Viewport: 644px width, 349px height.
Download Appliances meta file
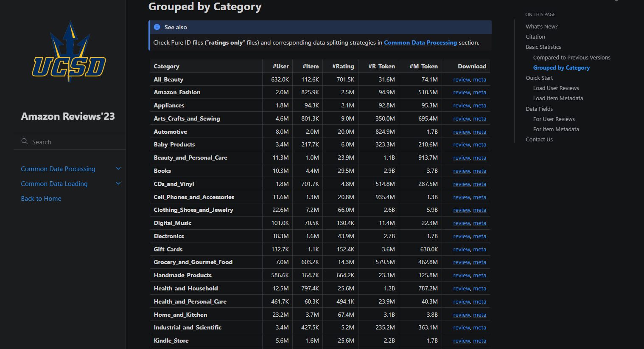click(480, 105)
